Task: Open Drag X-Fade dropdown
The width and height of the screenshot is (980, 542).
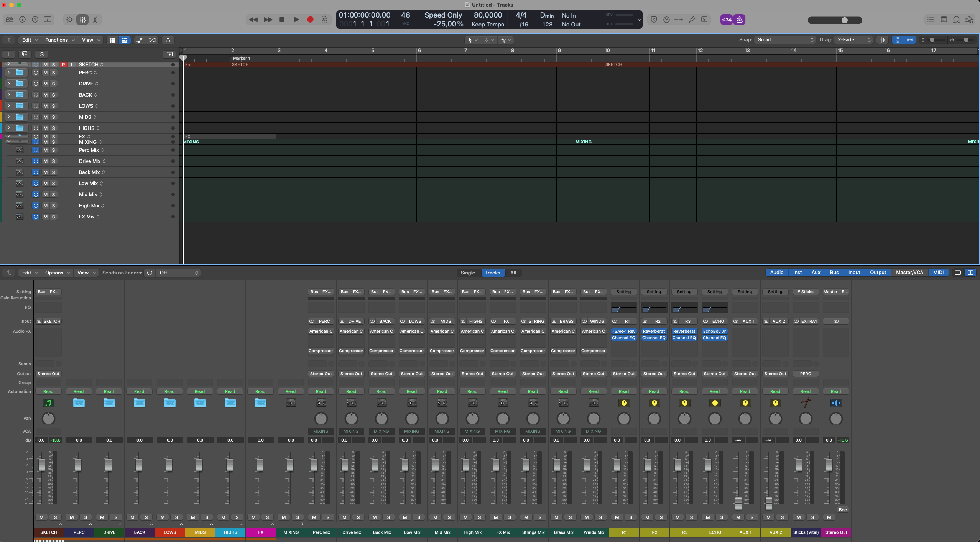Action: click(854, 40)
